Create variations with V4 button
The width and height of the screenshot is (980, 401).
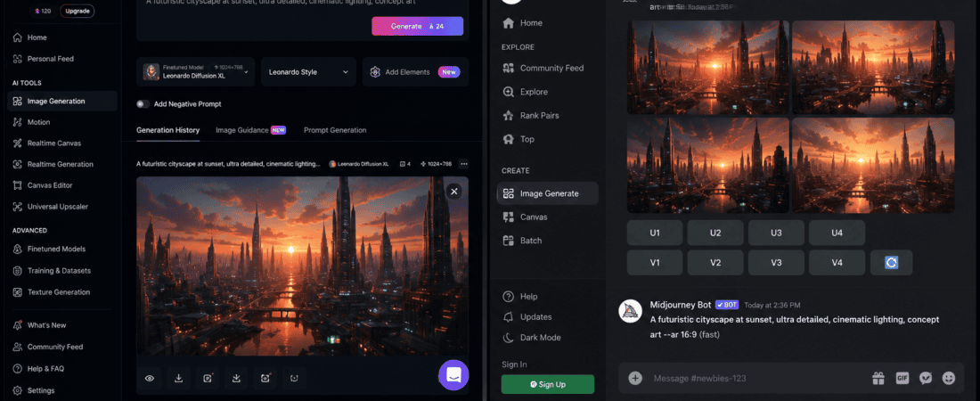[837, 263]
